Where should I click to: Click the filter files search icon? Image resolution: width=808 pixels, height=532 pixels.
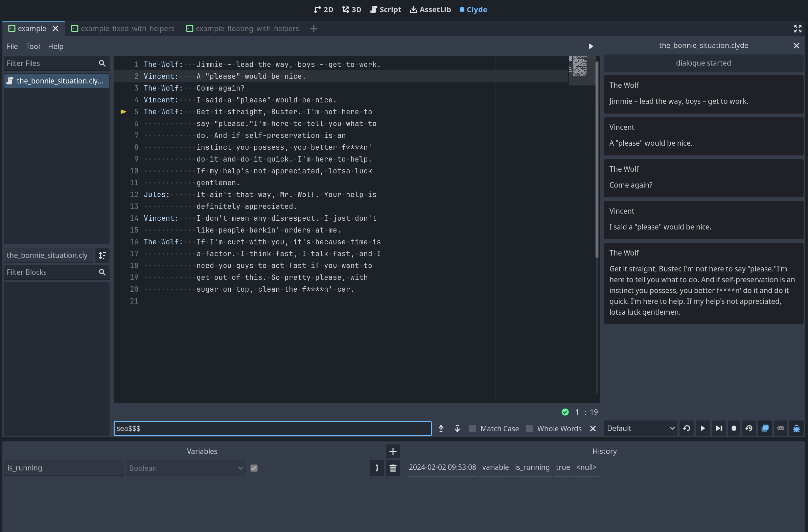(x=101, y=63)
